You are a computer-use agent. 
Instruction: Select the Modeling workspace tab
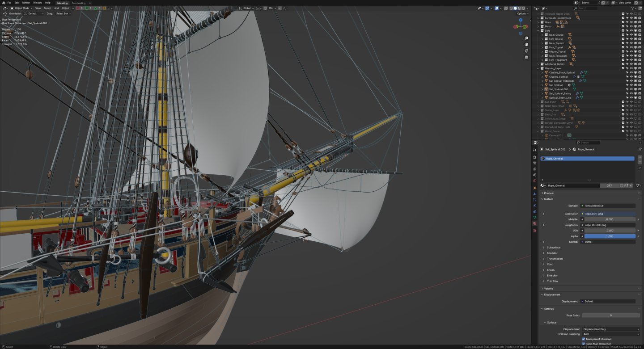(x=62, y=3)
